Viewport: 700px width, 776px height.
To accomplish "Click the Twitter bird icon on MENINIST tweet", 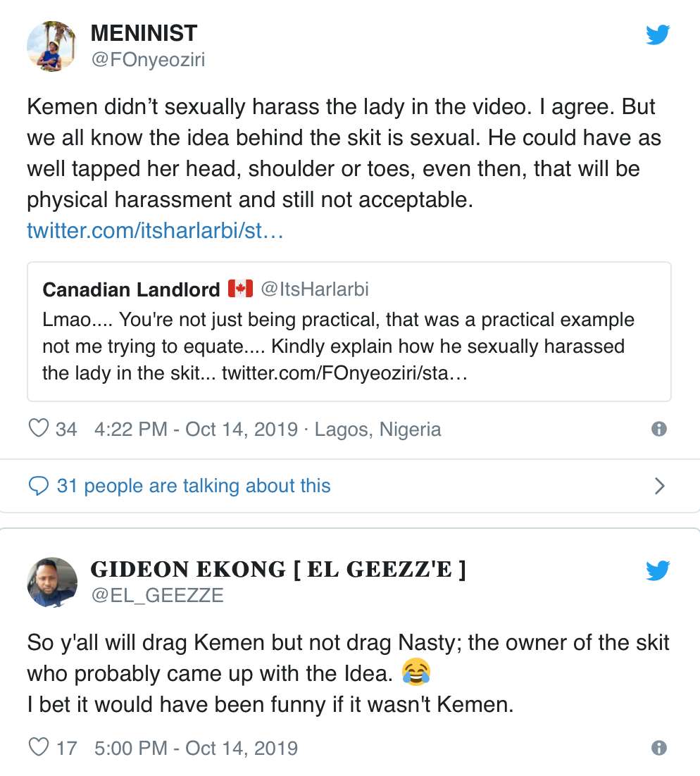I will (658, 35).
